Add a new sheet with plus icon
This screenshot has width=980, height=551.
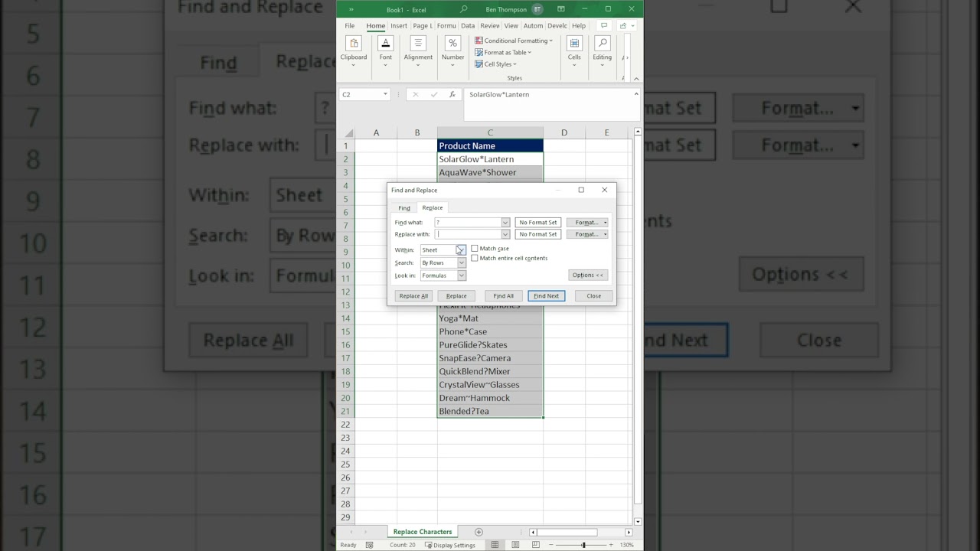[479, 532]
